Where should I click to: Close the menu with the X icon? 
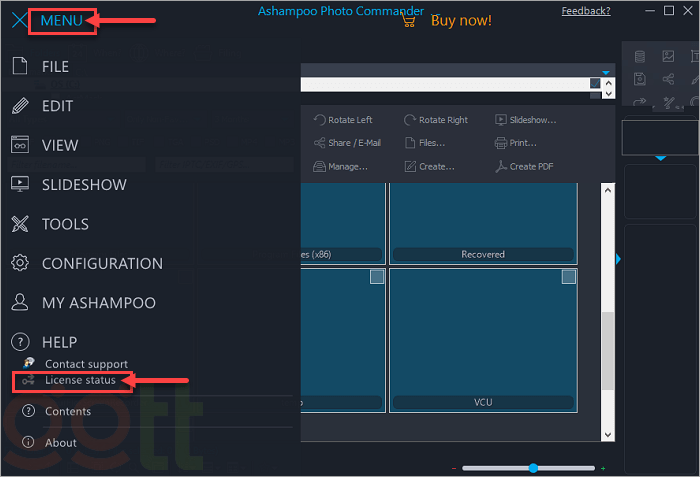pyautogui.click(x=19, y=20)
